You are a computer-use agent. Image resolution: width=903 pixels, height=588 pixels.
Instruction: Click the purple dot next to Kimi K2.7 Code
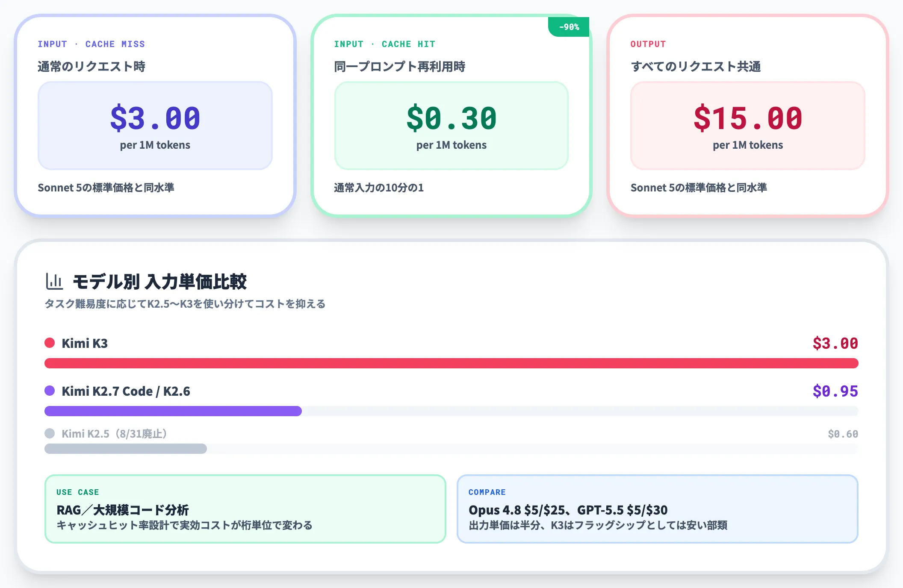[x=50, y=391]
